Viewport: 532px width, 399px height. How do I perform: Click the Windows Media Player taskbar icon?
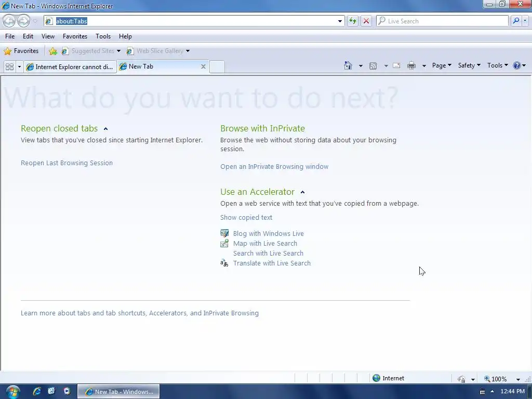pos(67,391)
